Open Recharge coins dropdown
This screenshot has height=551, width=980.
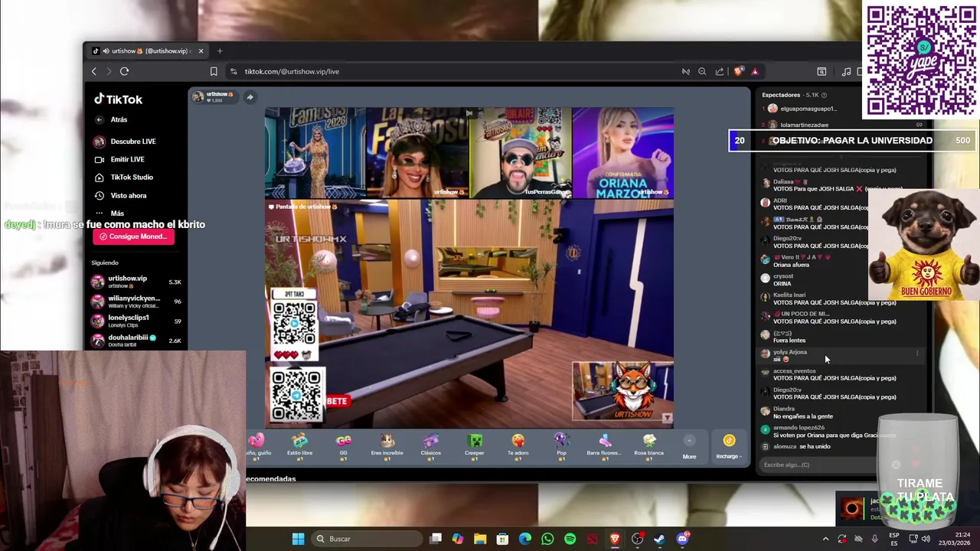[x=729, y=447]
